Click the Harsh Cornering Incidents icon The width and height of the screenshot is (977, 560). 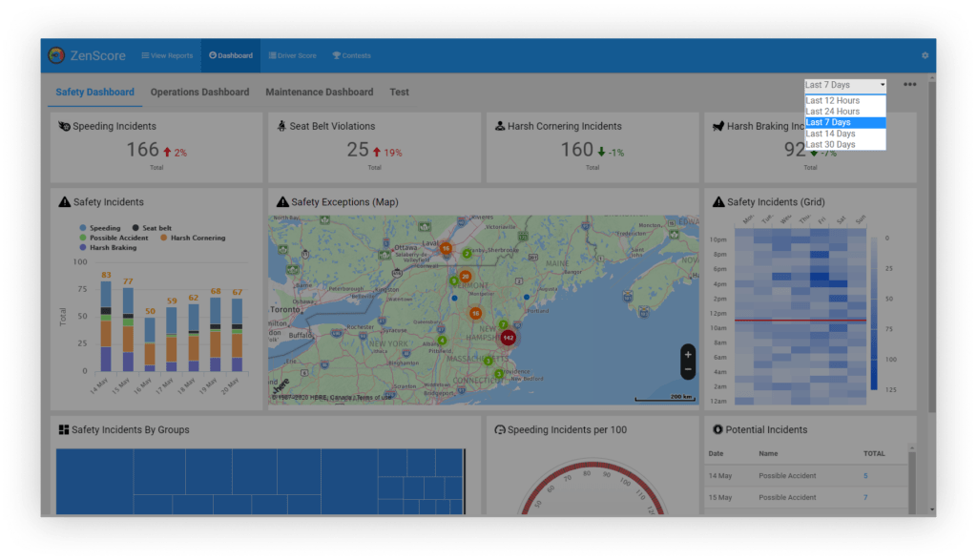pos(500,126)
